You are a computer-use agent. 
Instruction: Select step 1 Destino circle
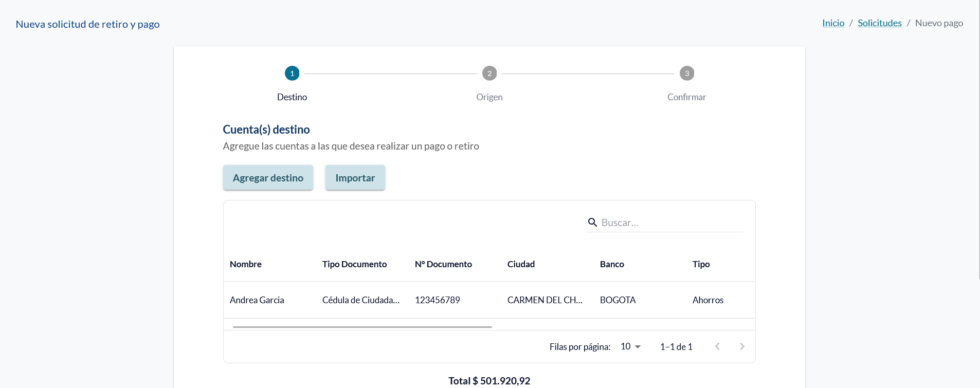(292, 73)
